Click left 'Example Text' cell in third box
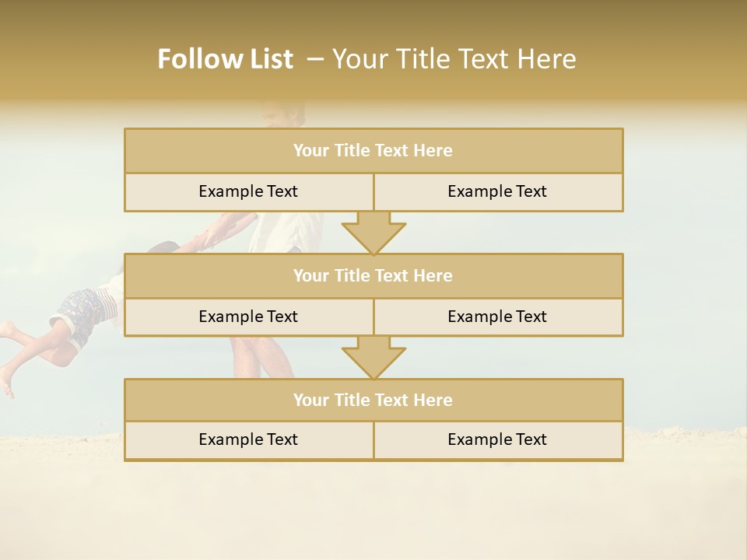Image resolution: width=747 pixels, height=560 pixels. [249, 440]
